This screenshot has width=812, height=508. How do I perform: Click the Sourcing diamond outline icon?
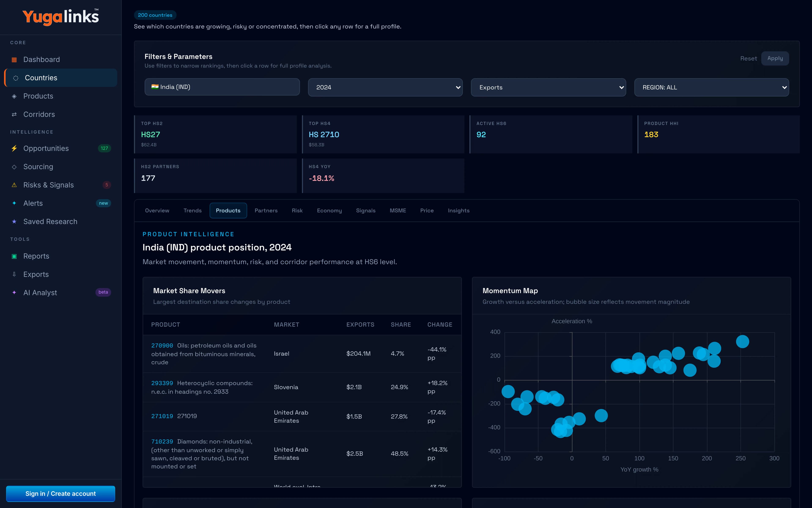pos(14,167)
